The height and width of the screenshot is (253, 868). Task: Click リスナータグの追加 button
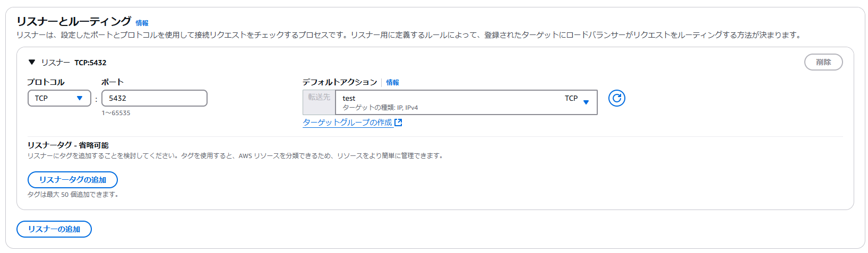pyautogui.click(x=73, y=180)
